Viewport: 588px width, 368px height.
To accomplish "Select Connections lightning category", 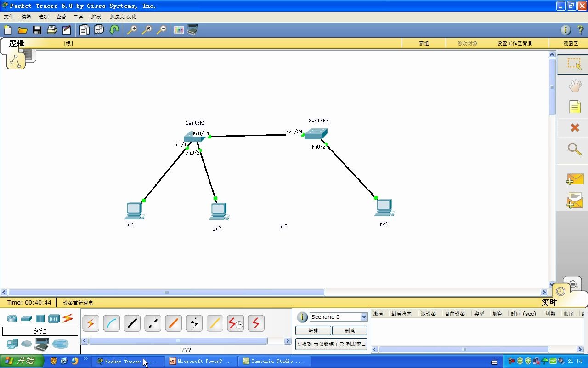I will [x=68, y=318].
